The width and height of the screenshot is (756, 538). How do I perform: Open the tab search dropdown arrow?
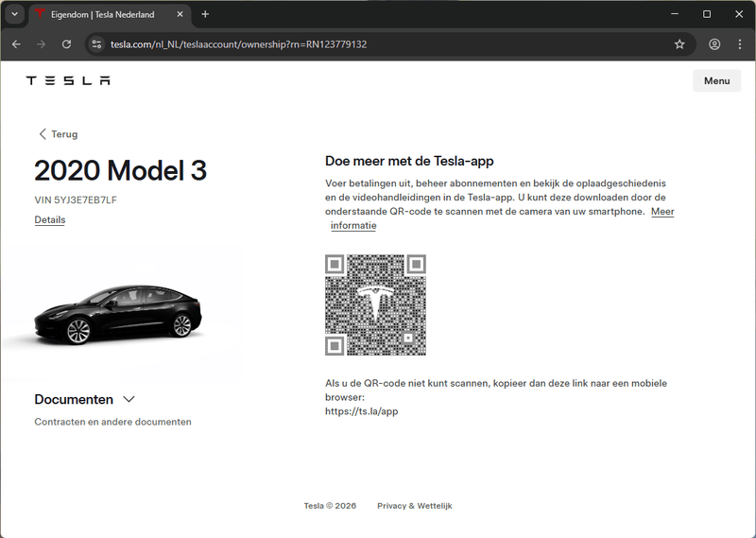coord(15,14)
